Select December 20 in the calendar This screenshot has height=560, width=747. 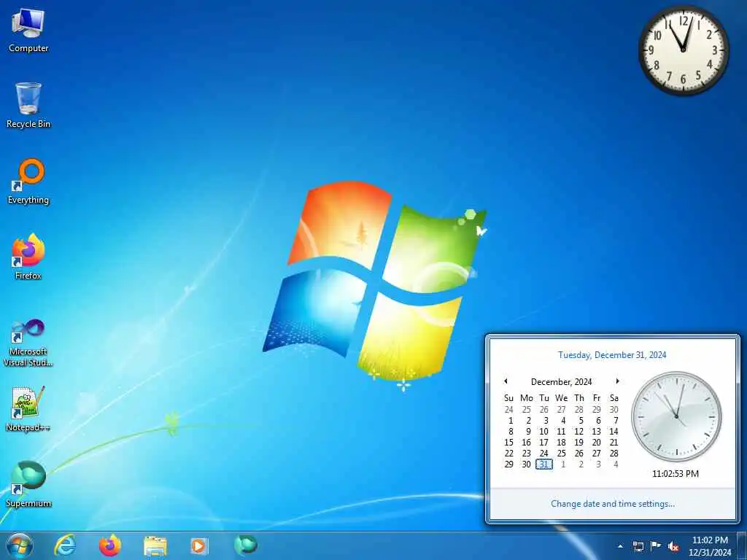point(597,443)
